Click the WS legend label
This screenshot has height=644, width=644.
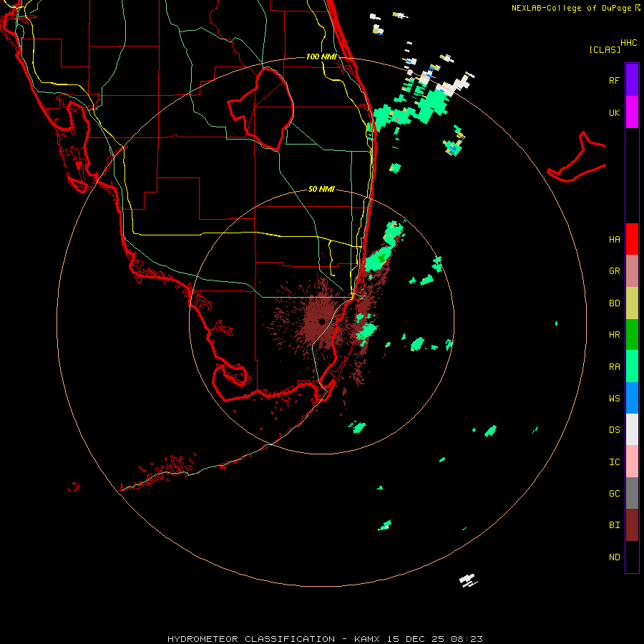tap(614, 399)
